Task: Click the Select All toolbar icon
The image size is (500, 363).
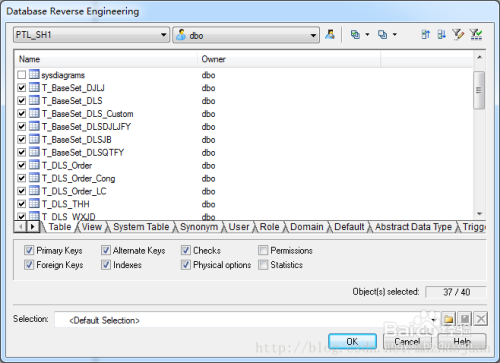Action: coord(355,34)
